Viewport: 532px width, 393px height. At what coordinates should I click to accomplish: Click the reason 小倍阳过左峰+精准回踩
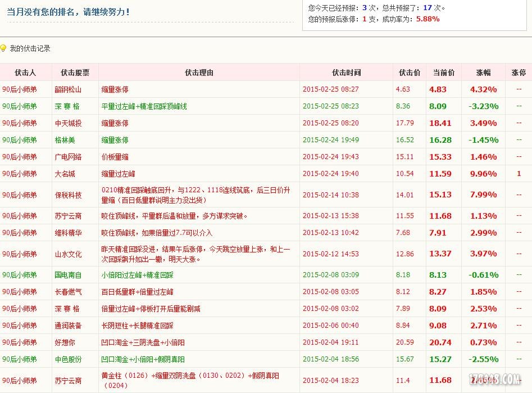138,275
